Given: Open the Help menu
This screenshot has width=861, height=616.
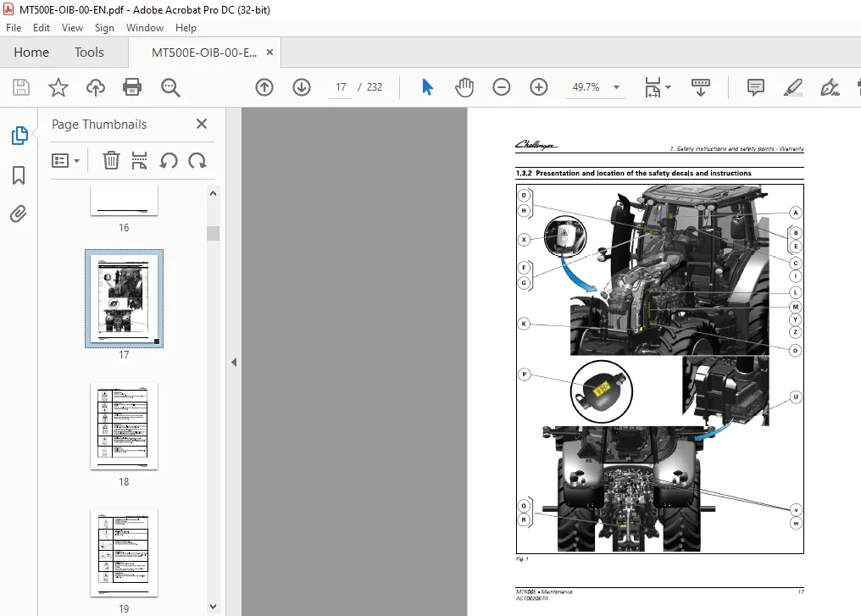Looking at the screenshot, I should [x=186, y=28].
